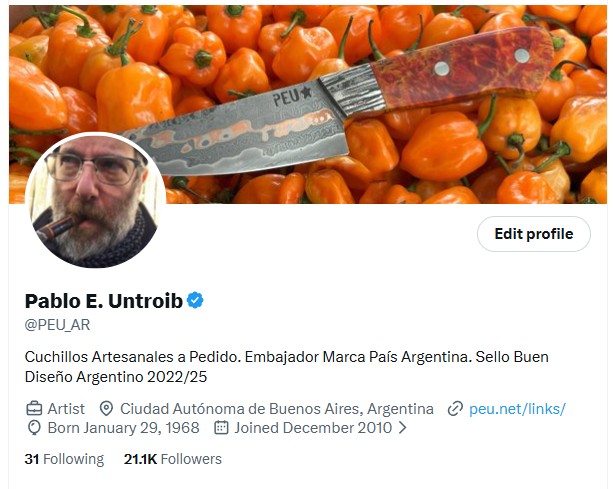Screen dimensions: 613x489
Task: Open the peu.net/links/ website link
Action: pyautogui.click(x=517, y=409)
